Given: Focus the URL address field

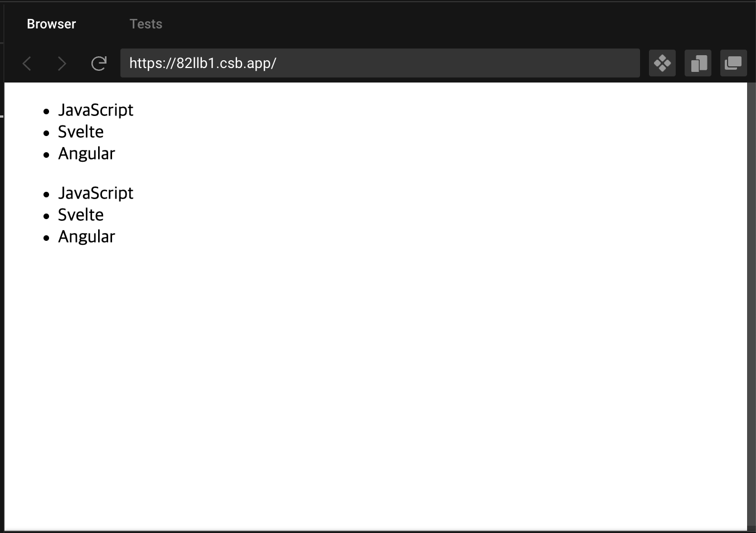Looking at the screenshot, I should [380, 63].
